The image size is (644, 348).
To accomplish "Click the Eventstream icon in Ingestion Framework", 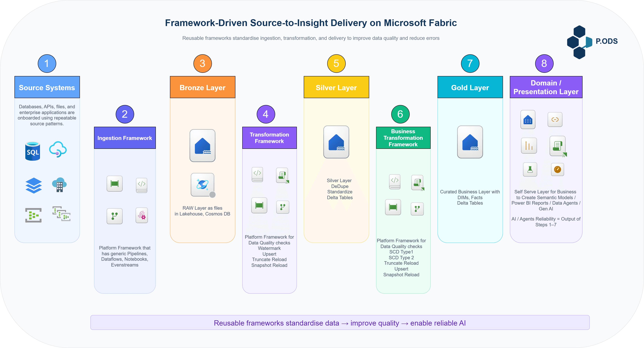I will [x=142, y=216].
